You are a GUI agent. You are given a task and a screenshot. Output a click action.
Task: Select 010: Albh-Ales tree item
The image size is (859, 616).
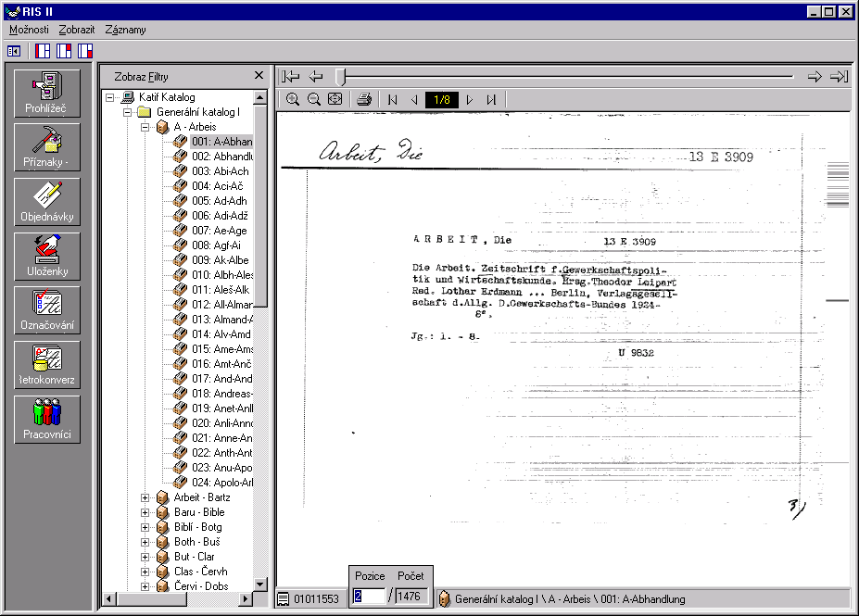pos(222,275)
